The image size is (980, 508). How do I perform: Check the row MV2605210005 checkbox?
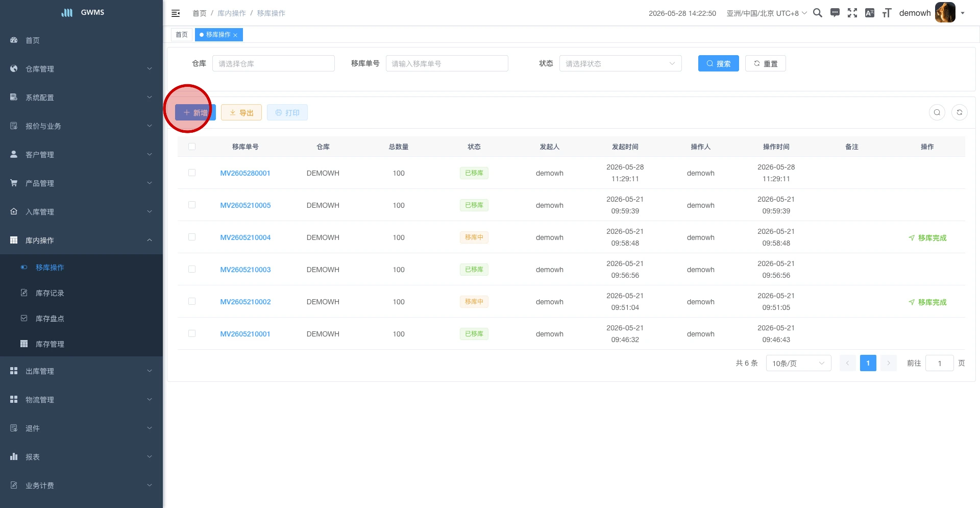click(192, 205)
